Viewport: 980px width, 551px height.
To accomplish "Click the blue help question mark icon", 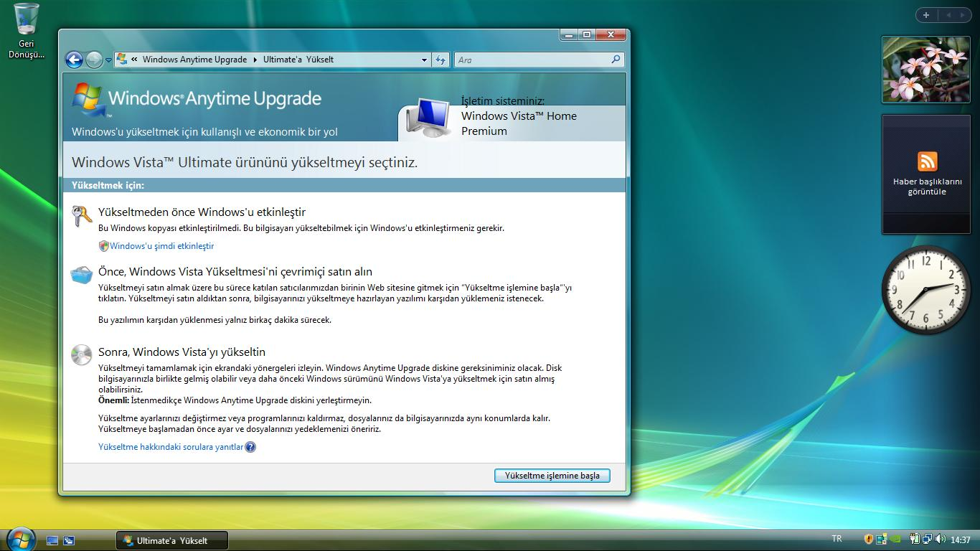I will pos(250,447).
